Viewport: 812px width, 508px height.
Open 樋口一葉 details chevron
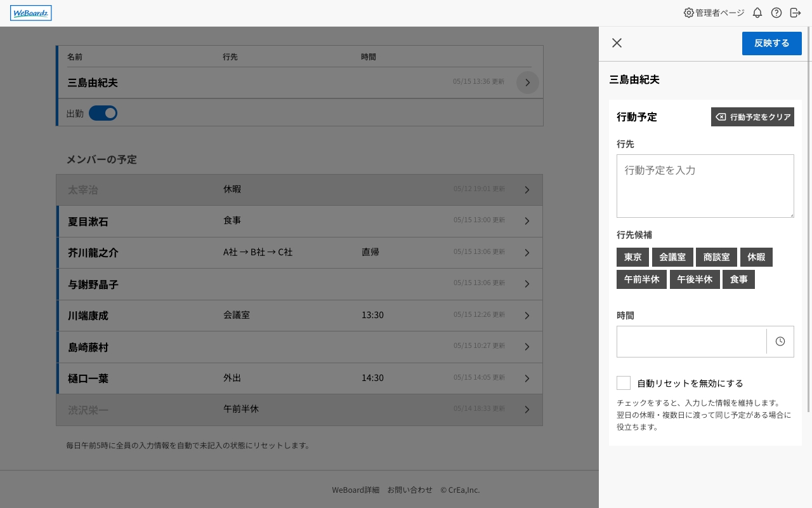click(x=527, y=378)
